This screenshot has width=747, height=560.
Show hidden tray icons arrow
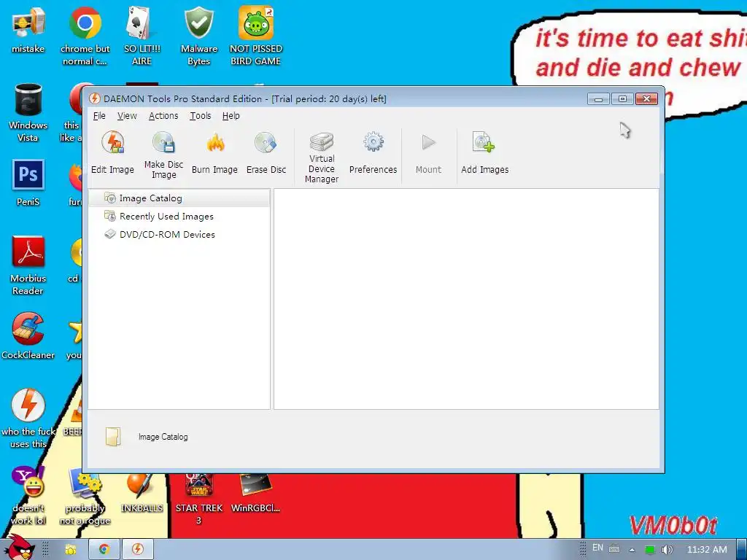coord(632,550)
